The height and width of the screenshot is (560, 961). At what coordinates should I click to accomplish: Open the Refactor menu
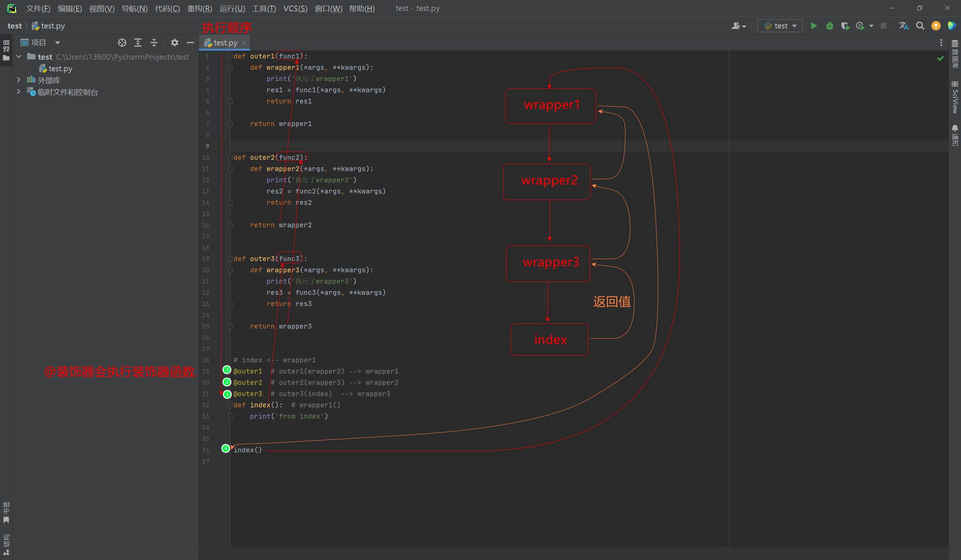199,8
